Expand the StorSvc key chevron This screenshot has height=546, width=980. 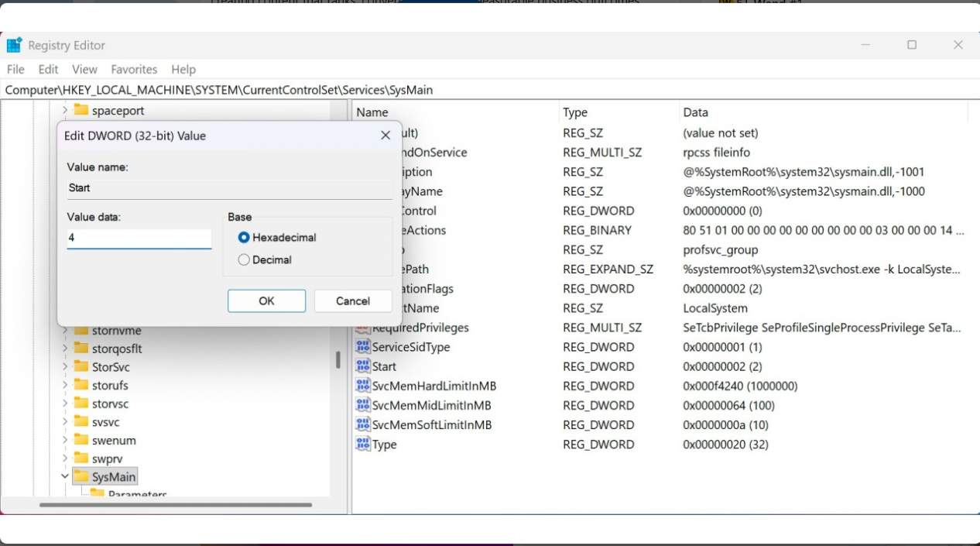65,367
